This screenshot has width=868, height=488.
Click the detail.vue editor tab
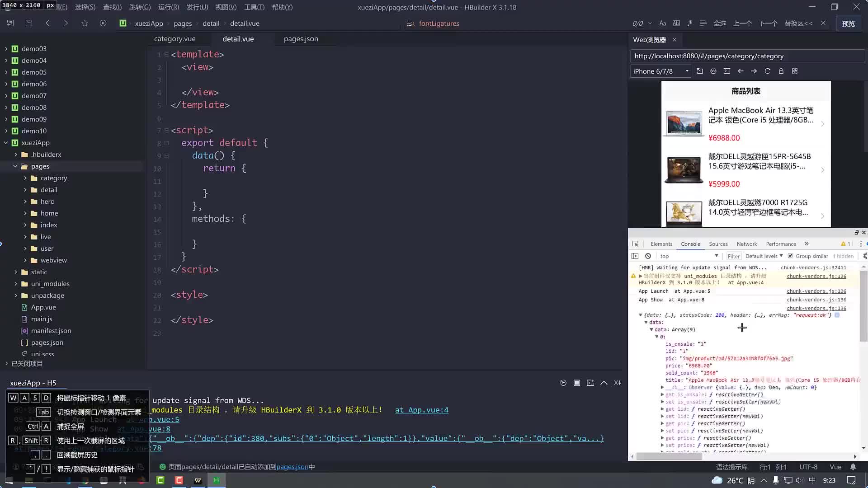238,39
